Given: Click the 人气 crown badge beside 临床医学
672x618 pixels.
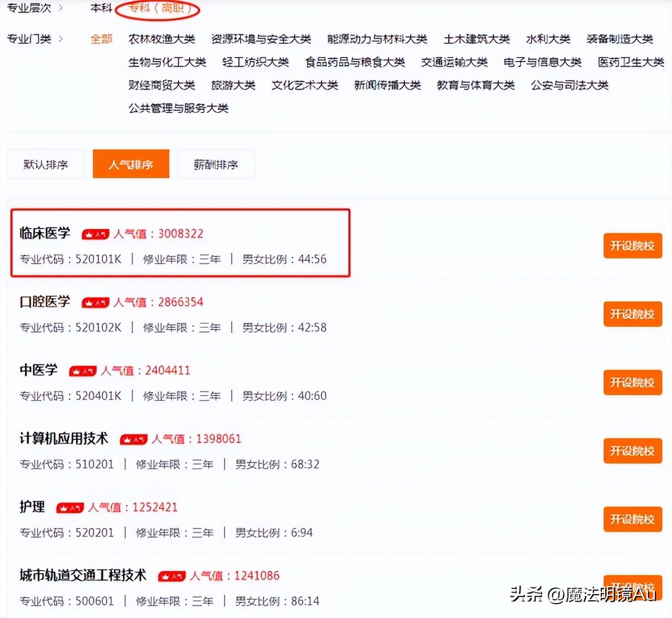Looking at the screenshot, I should [x=95, y=234].
